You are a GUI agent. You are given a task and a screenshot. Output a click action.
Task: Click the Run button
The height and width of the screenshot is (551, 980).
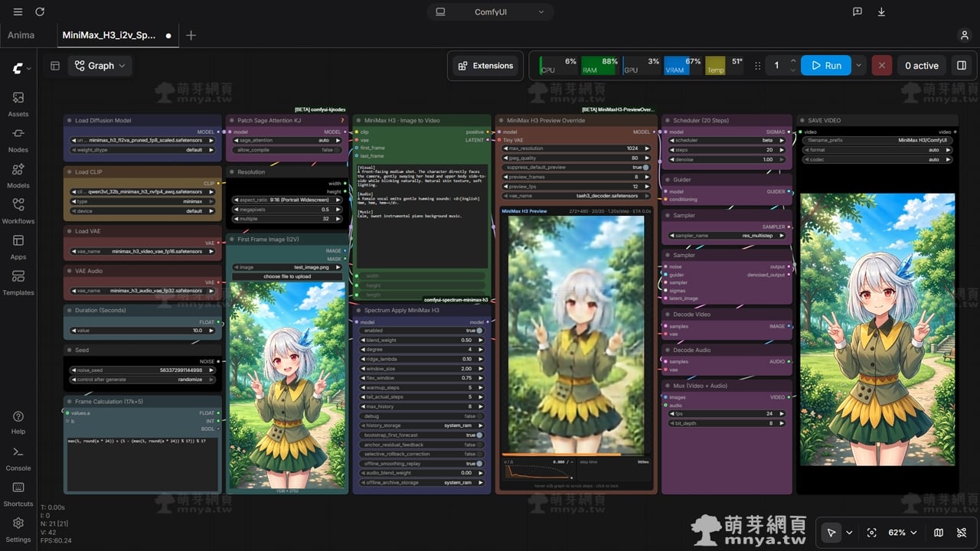click(826, 66)
